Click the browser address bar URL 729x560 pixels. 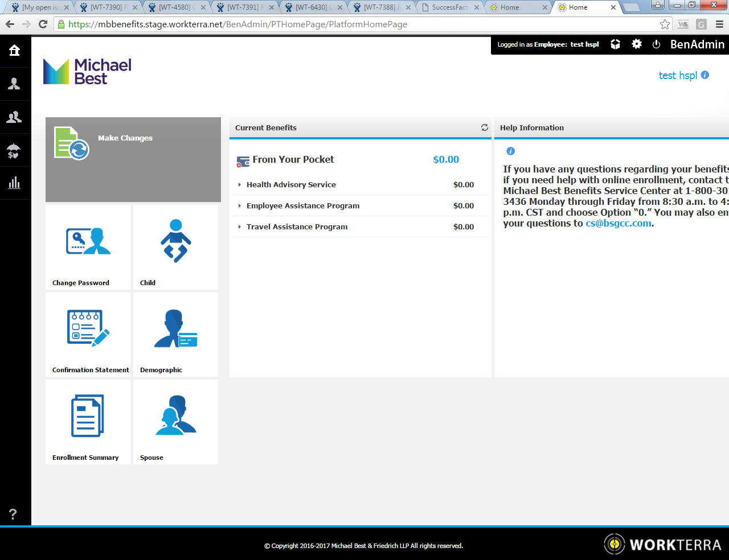[x=237, y=24]
